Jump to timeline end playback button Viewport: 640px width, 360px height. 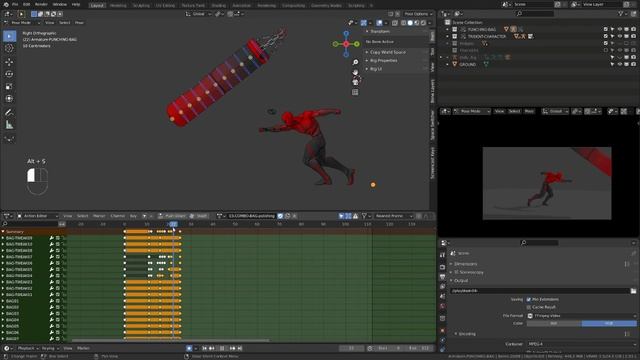point(240,348)
